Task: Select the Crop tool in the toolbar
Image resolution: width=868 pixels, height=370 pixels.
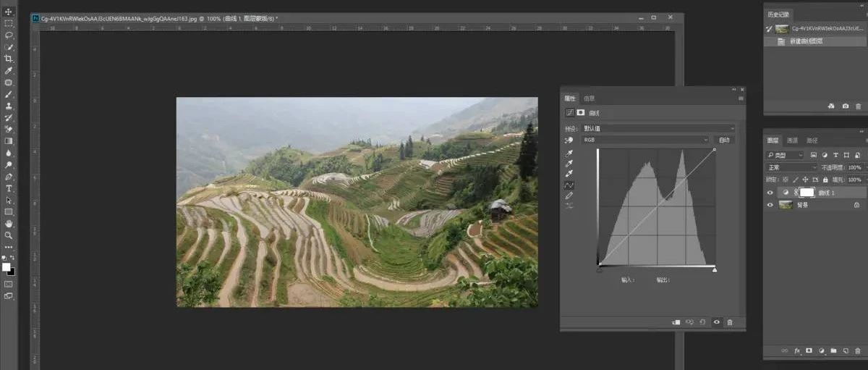Action: point(9,59)
